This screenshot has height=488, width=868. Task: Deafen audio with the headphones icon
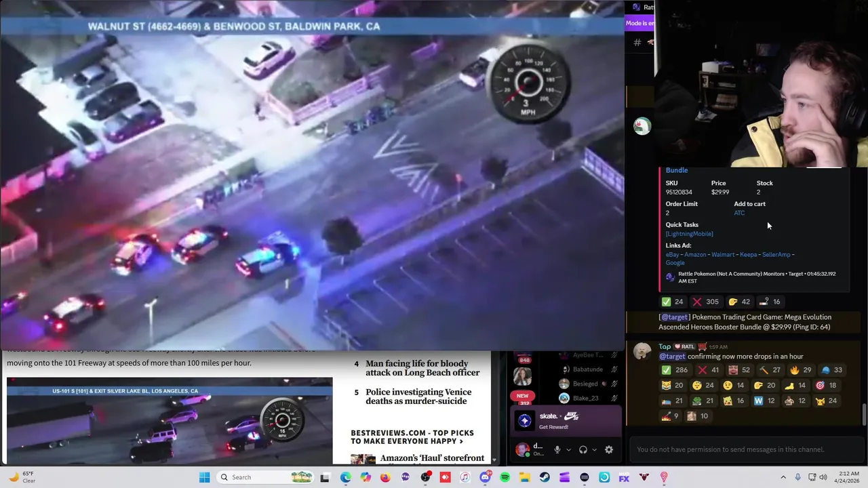(x=583, y=449)
